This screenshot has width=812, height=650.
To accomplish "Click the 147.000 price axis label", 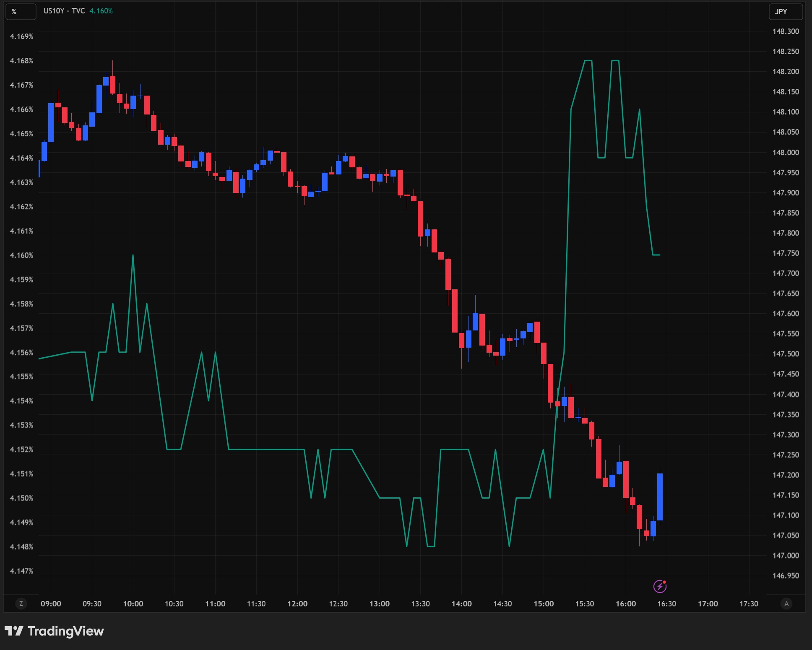I will [786, 556].
